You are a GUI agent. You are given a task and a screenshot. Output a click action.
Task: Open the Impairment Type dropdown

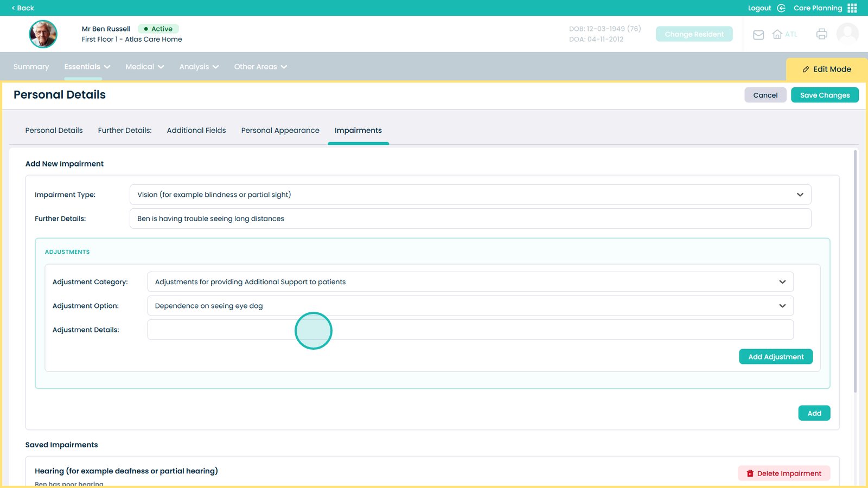pos(799,194)
